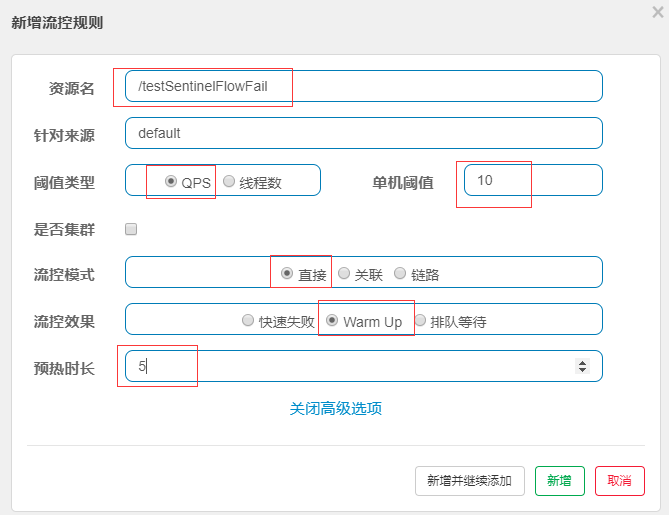Click the green 新增 button
This screenshot has width=669, height=515.
(x=560, y=481)
